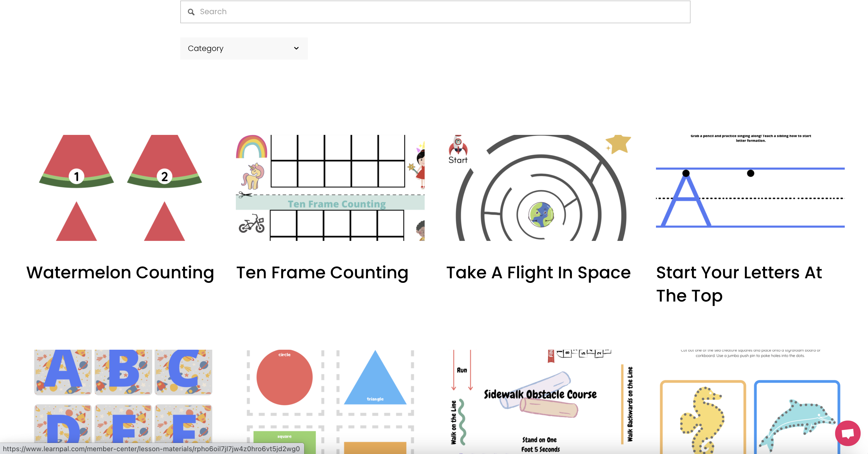Viewport: 868px width, 454px height.
Task: Click "Start Your Letters At The Top" title
Action: 739,284
